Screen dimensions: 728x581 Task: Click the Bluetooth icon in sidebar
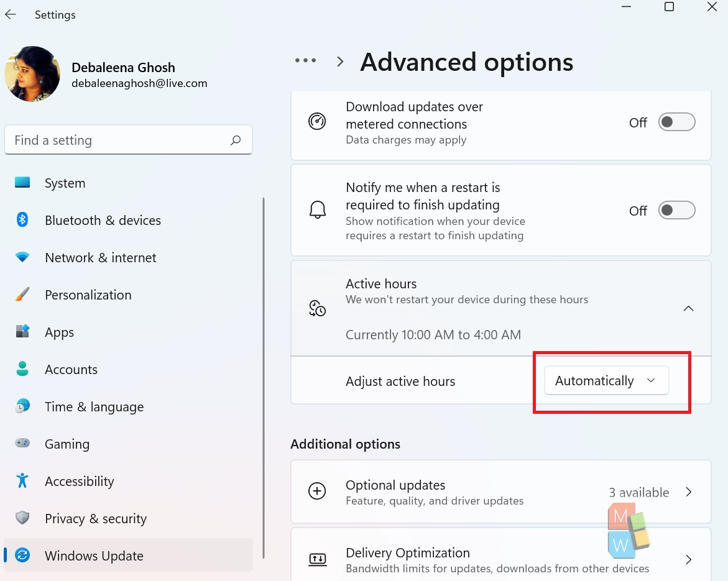click(x=22, y=219)
